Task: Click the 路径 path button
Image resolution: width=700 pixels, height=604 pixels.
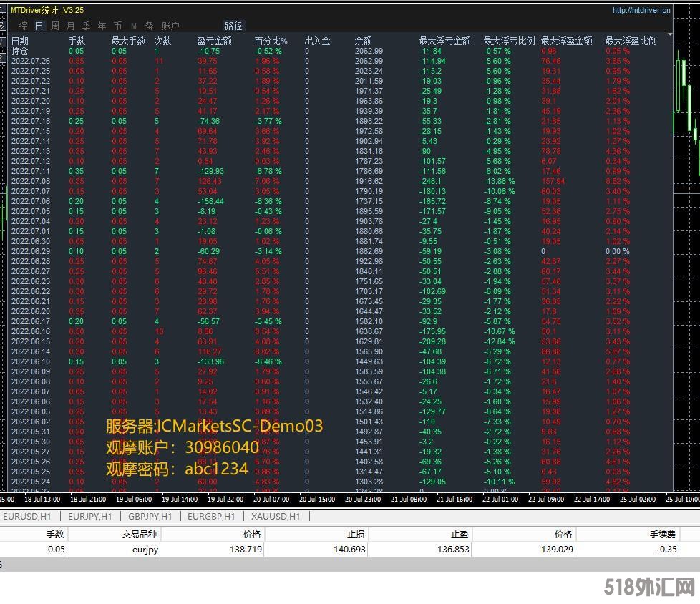Action: tap(233, 26)
